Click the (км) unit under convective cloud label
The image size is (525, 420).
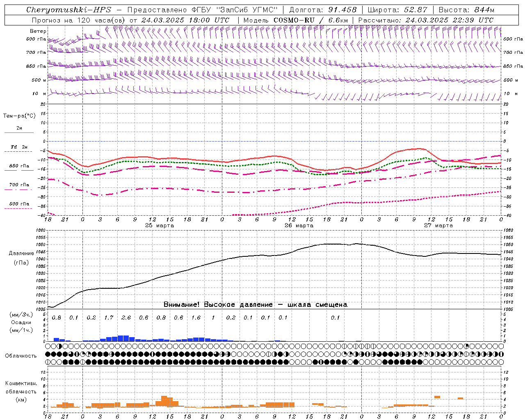(21, 399)
